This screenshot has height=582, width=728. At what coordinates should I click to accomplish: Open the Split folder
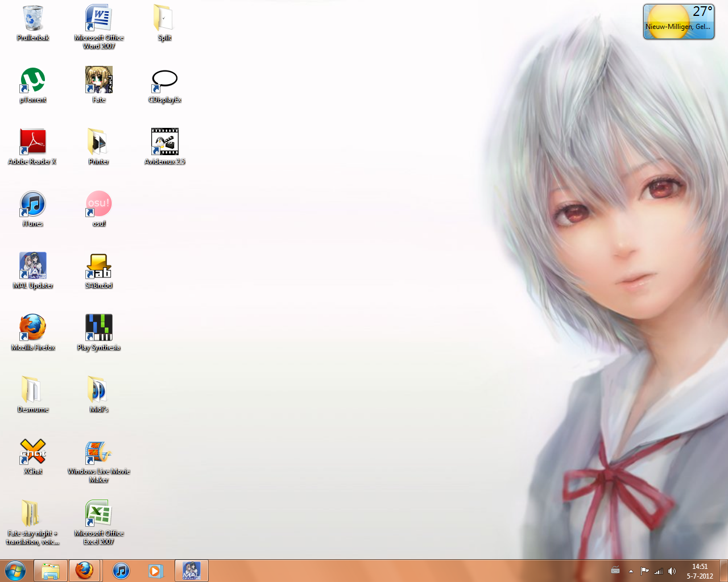tap(164, 24)
